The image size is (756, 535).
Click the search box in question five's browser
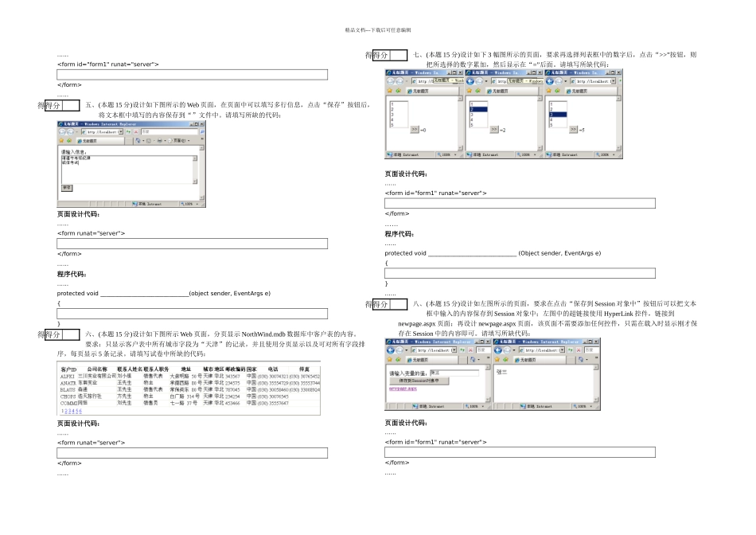point(170,131)
